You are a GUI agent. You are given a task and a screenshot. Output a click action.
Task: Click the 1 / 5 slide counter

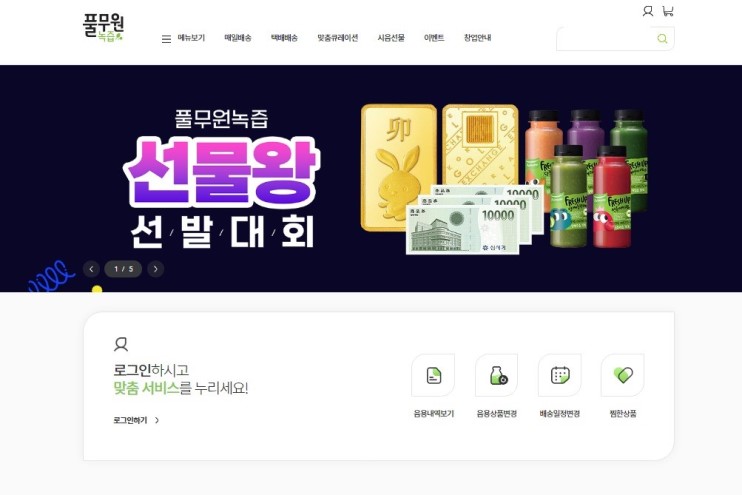[x=124, y=269]
